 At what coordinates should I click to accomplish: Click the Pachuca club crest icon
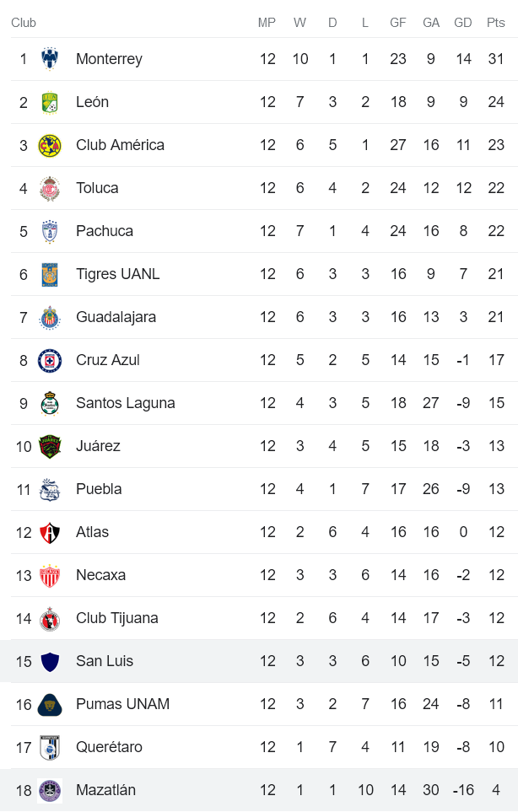(50, 231)
